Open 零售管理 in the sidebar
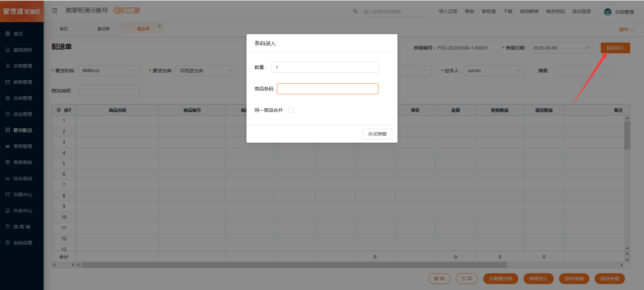 point(22,146)
